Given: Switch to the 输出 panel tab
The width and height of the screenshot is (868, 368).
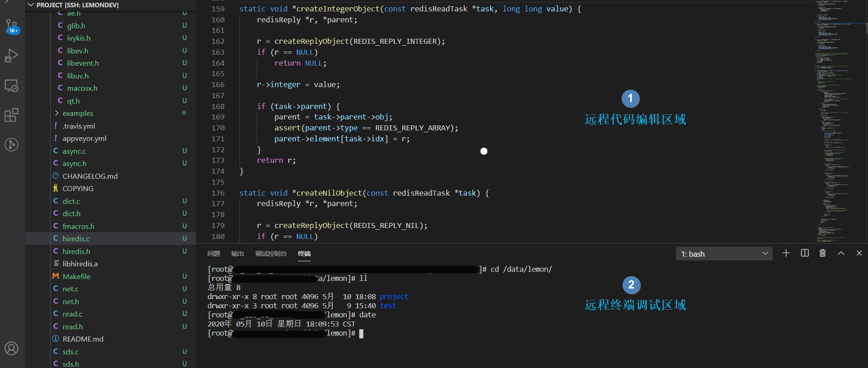Looking at the screenshot, I should (x=238, y=254).
